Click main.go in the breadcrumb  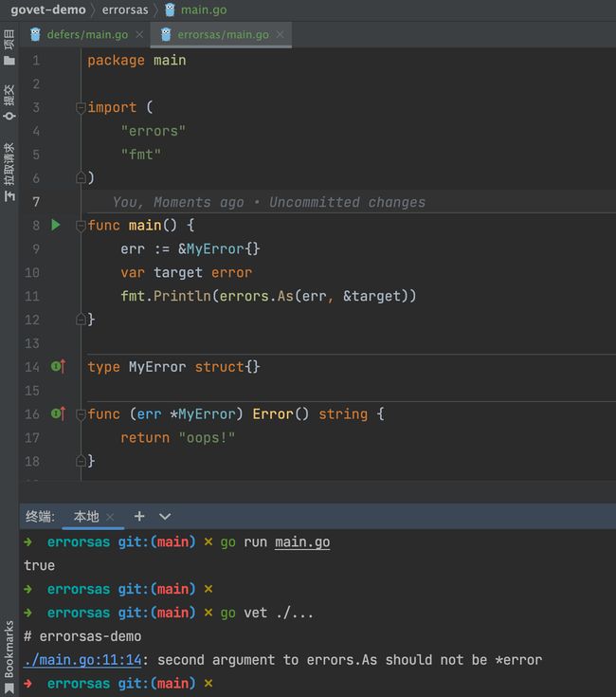[204, 9]
